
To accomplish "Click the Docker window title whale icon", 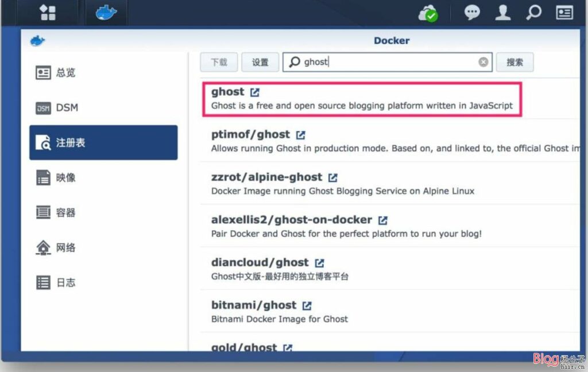I will 37,41.
